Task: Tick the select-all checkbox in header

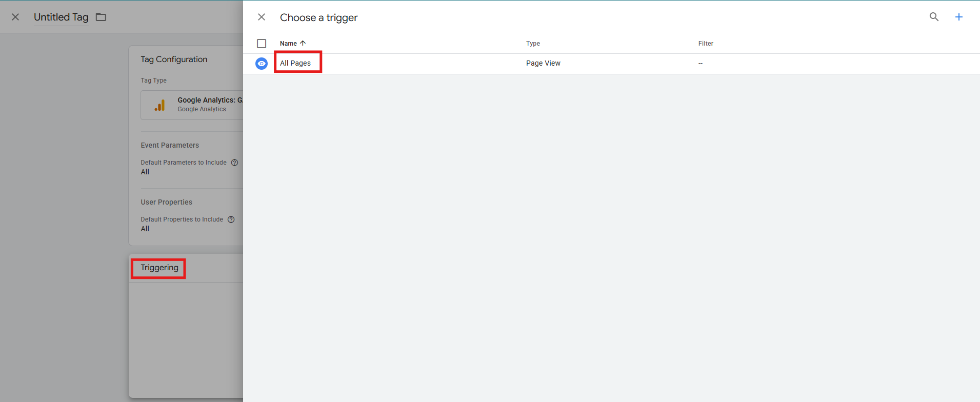Action: click(262, 44)
